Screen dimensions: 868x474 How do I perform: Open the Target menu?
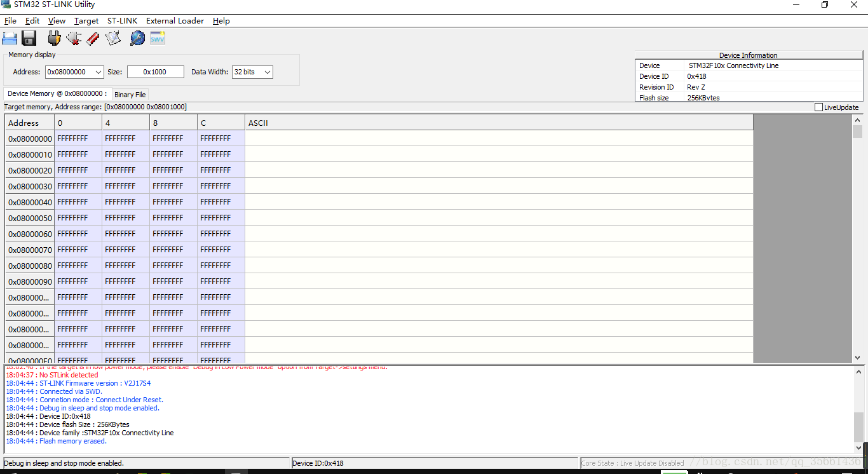pyautogui.click(x=86, y=21)
